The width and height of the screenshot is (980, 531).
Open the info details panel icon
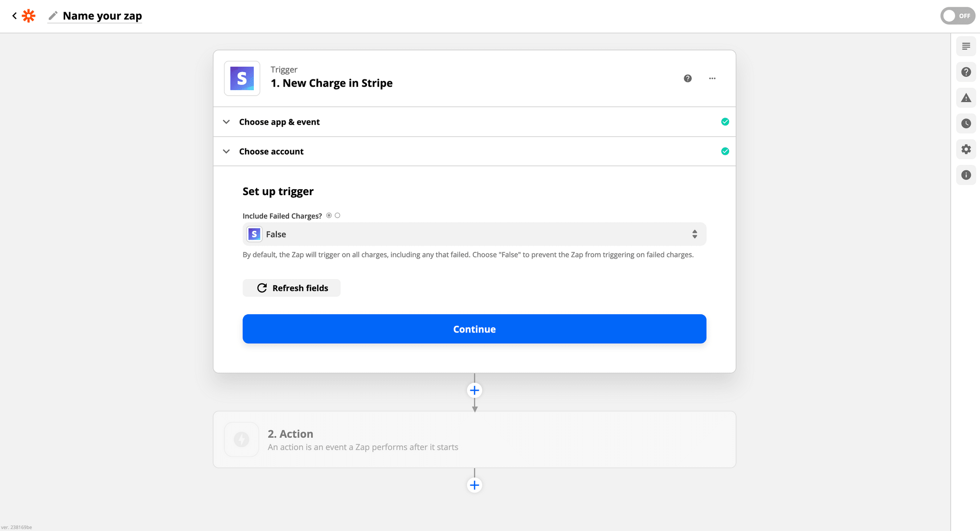click(966, 175)
